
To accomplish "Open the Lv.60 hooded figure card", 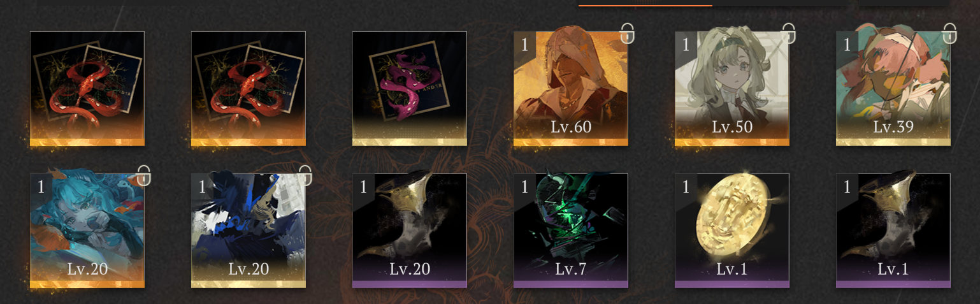I will pyautogui.click(x=571, y=89).
